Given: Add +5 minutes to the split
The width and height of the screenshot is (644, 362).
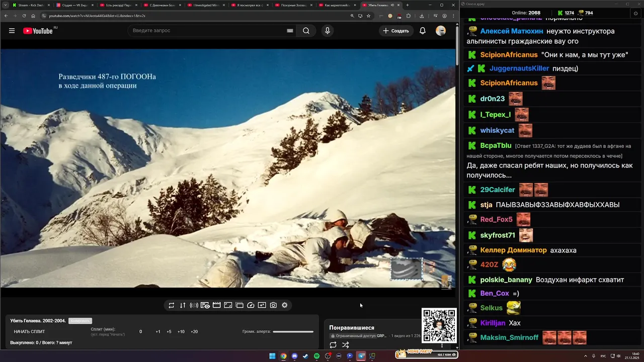Looking at the screenshot, I should point(169,332).
